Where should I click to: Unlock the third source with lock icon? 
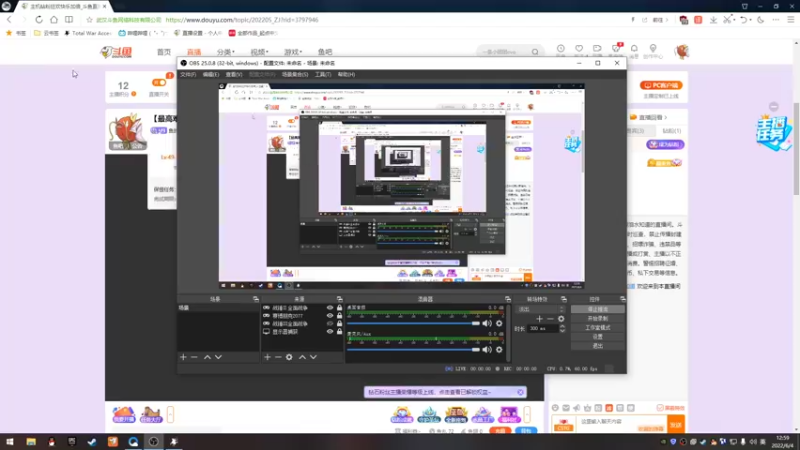[x=339, y=323]
